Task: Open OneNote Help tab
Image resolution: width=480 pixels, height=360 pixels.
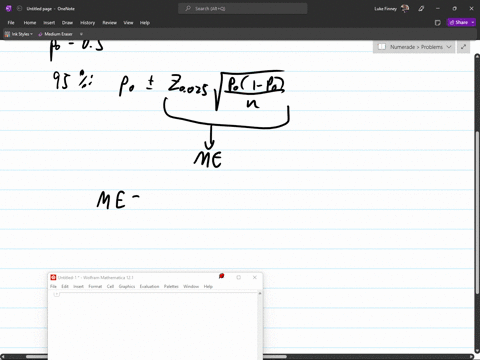Action: pos(145,23)
